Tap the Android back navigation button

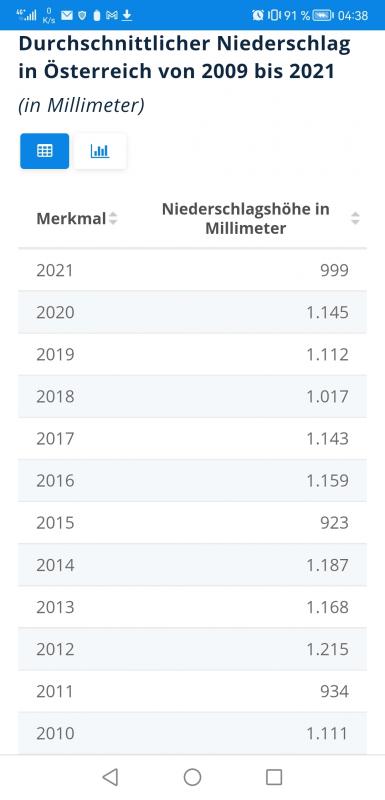click(110, 777)
